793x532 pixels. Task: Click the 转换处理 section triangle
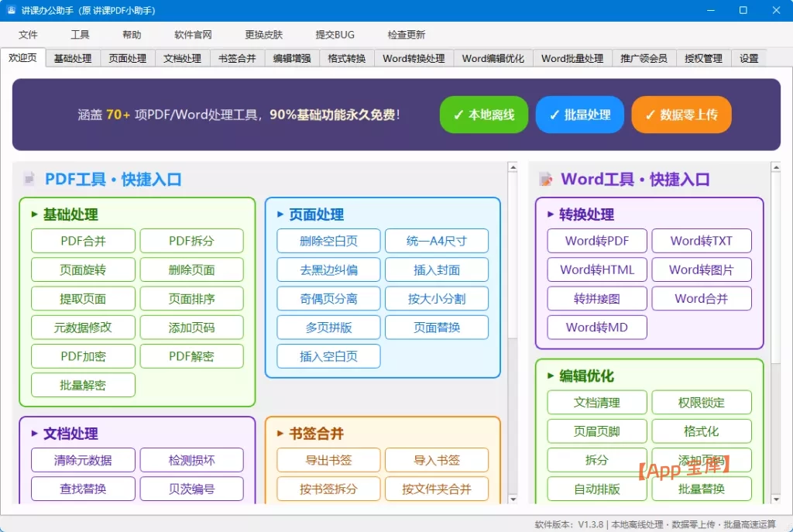tap(551, 215)
